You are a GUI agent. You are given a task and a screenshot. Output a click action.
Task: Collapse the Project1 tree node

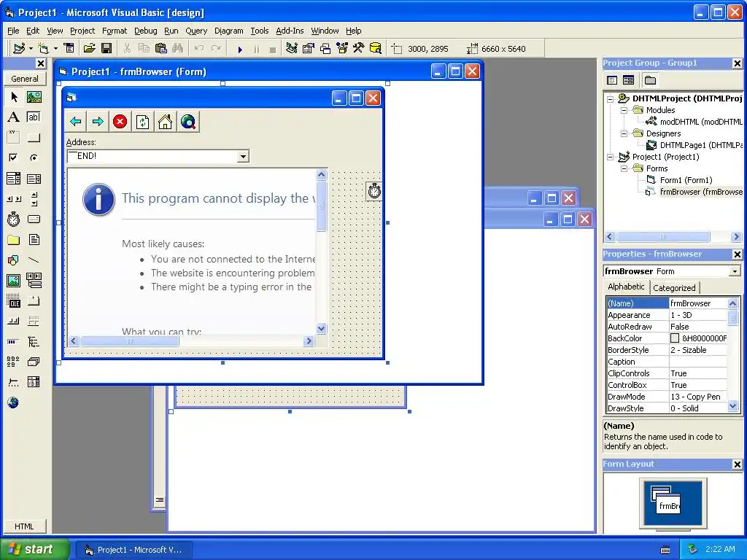[610, 157]
